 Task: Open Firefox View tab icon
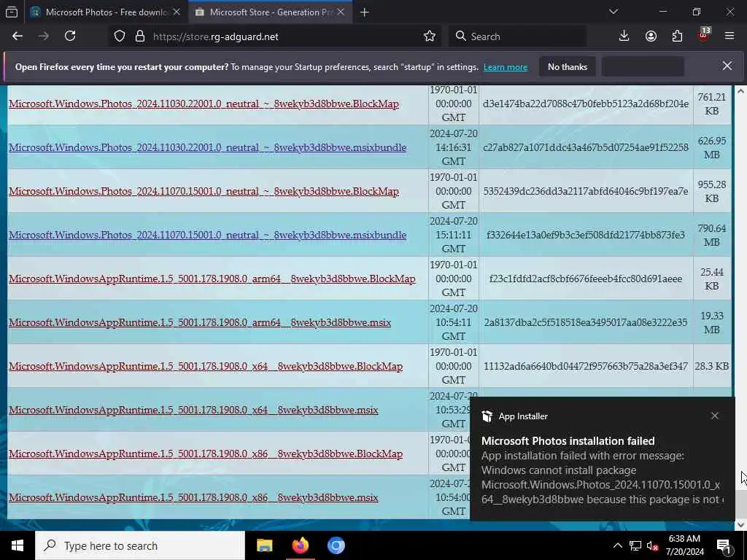point(12,12)
